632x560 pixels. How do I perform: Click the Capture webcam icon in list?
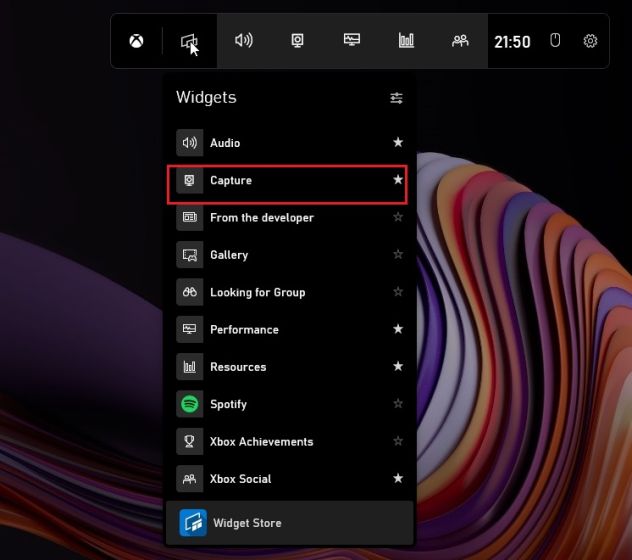coord(189,180)
